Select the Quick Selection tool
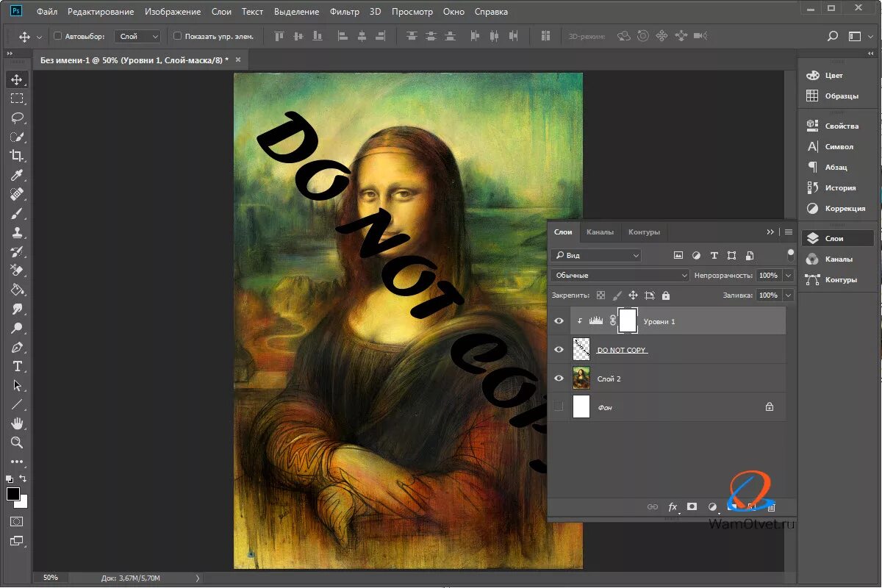The height and width of the screenshot is (588, 882). click(x=16, y=137)
